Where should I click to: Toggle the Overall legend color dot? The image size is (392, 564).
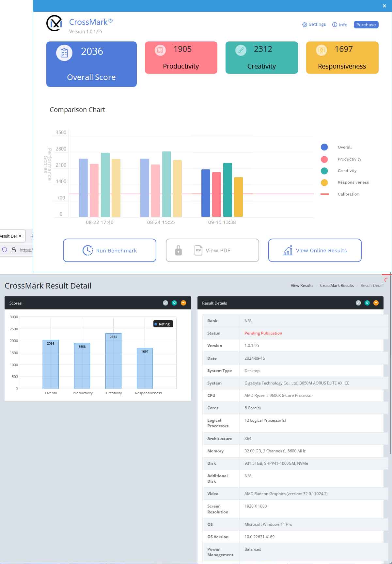[324, 147]
